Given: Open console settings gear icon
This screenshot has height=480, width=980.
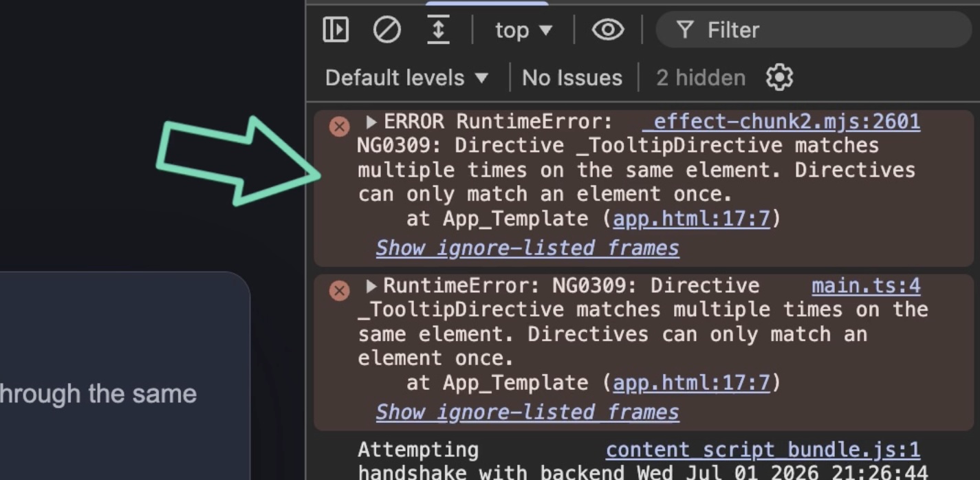Looking at the screenshot, I should [x=779, y=77].
